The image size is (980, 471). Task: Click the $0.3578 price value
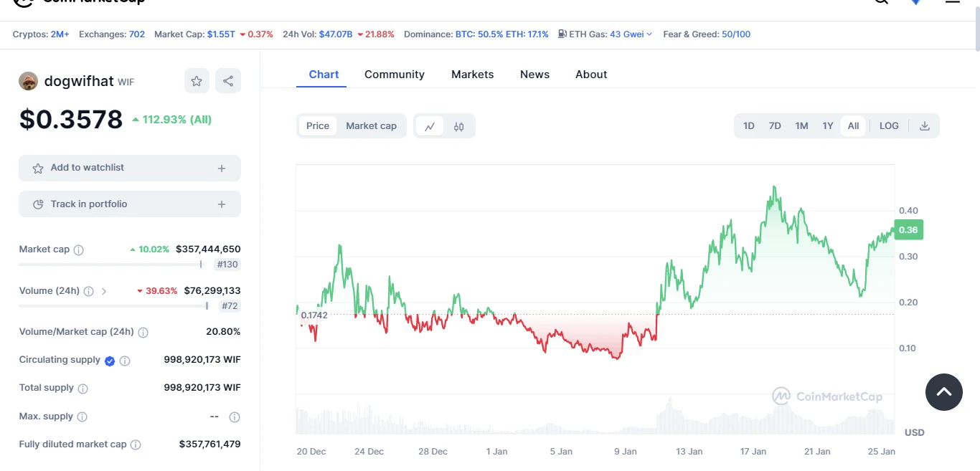71,119
